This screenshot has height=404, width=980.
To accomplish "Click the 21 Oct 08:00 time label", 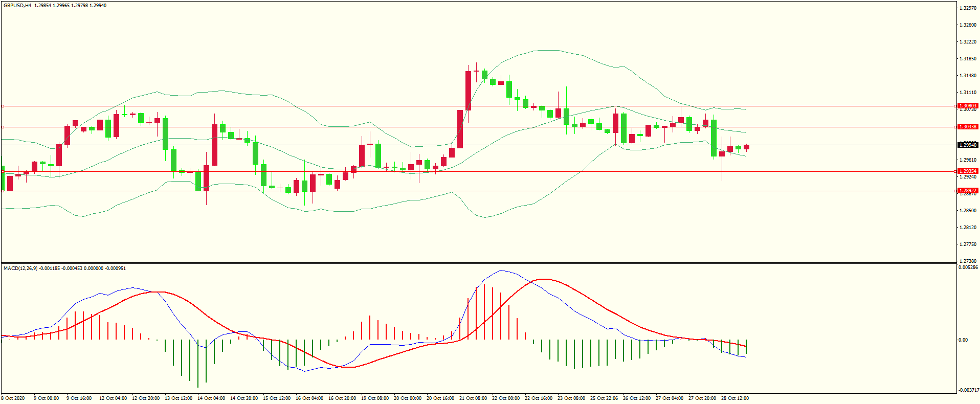I will [x=473, y=398].
